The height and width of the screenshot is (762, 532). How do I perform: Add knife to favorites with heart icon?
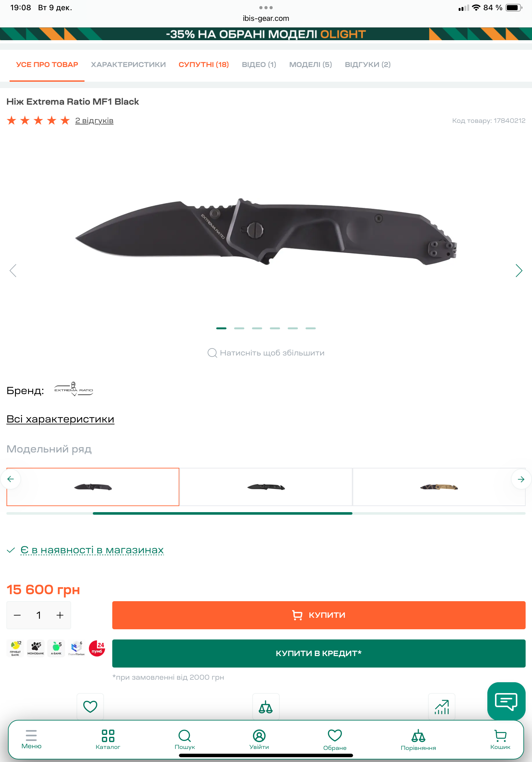point(90,706)
